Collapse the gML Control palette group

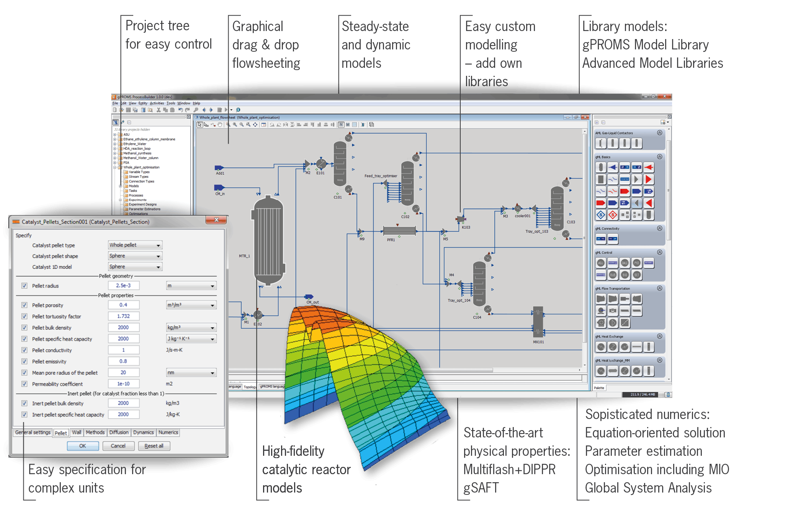659,252
